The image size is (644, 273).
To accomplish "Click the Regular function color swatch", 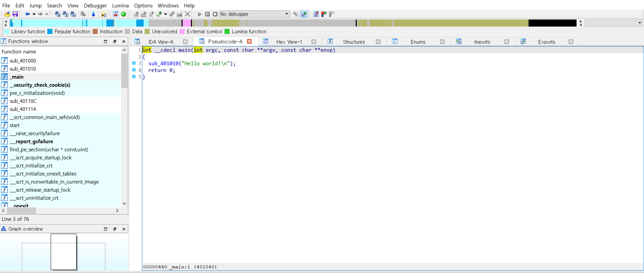I will [50, 32].
